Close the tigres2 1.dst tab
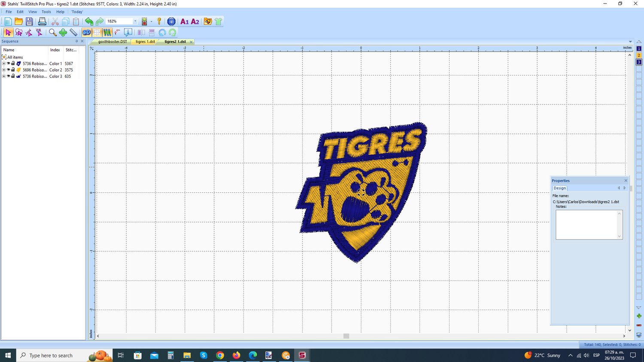The height and width of the screenshot is (362, 644). click(x=191, y=42)
